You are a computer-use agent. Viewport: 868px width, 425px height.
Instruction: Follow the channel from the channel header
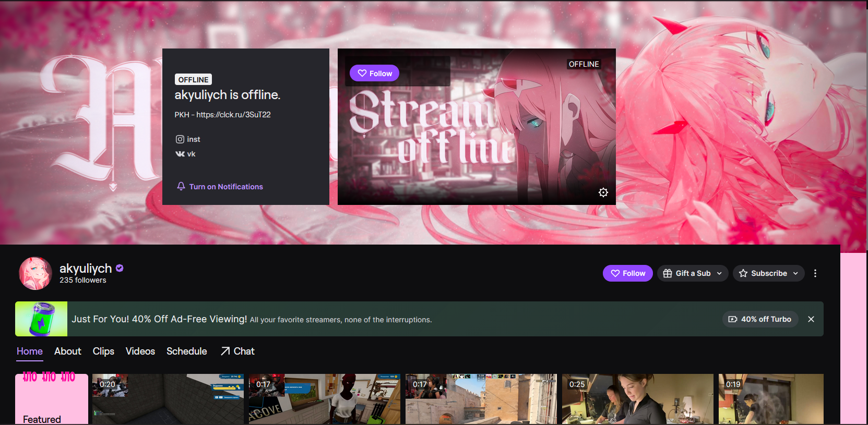coord(628,273)
